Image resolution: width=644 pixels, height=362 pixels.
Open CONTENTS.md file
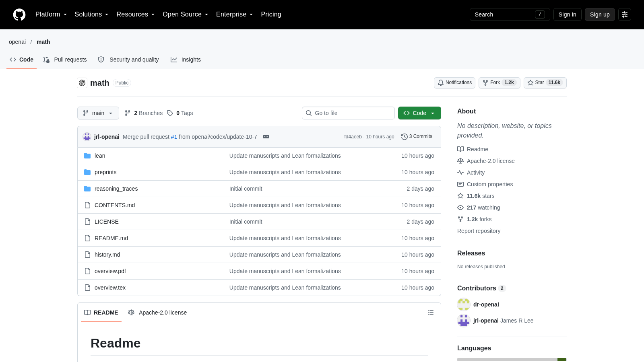tap(115, 205)
